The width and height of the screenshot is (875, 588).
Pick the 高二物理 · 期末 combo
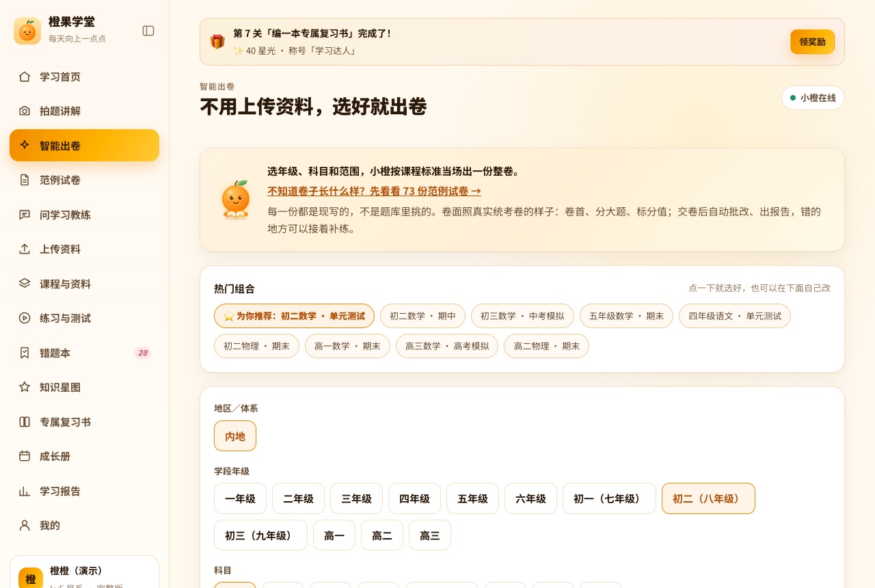546,346
